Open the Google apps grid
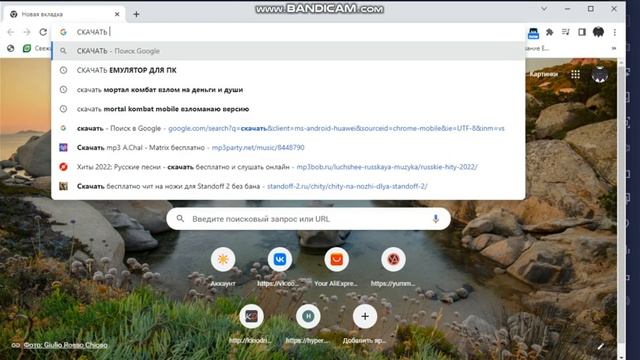Viewport: 640px width, 360px height. [576, 74]
